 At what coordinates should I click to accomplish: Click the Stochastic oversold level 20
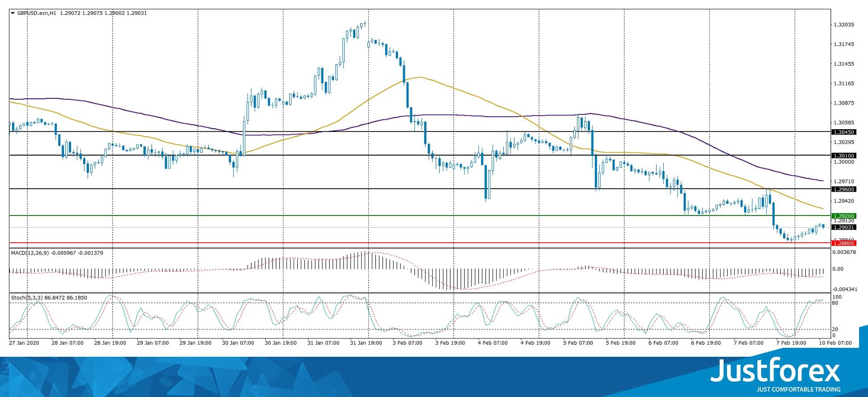point(835,329)
